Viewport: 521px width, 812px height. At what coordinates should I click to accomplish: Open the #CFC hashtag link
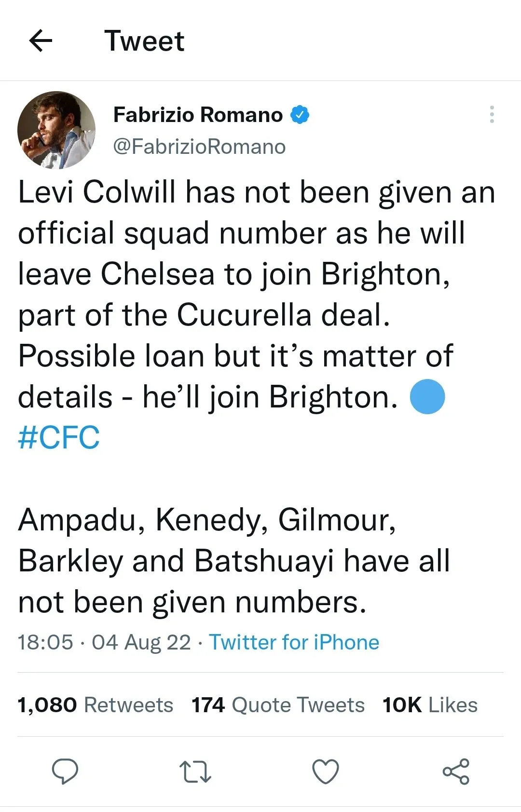pos(59,438)
